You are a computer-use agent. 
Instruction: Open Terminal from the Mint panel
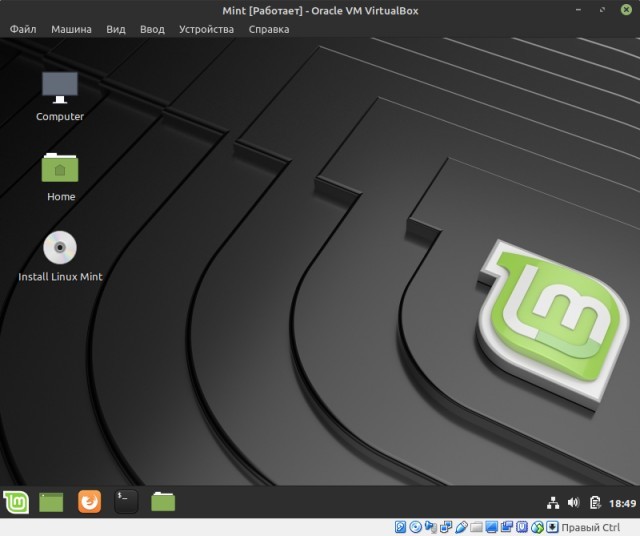click(x=126, y=501)
